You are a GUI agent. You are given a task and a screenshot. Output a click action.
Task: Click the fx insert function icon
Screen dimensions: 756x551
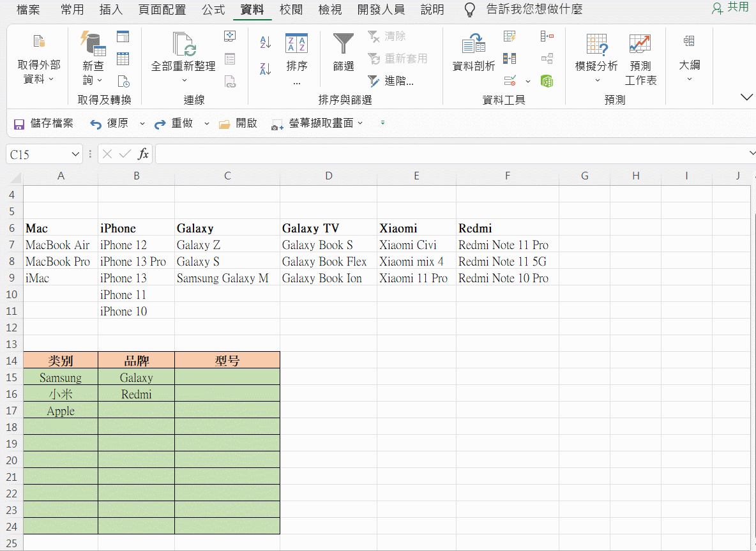click(143, 155)
